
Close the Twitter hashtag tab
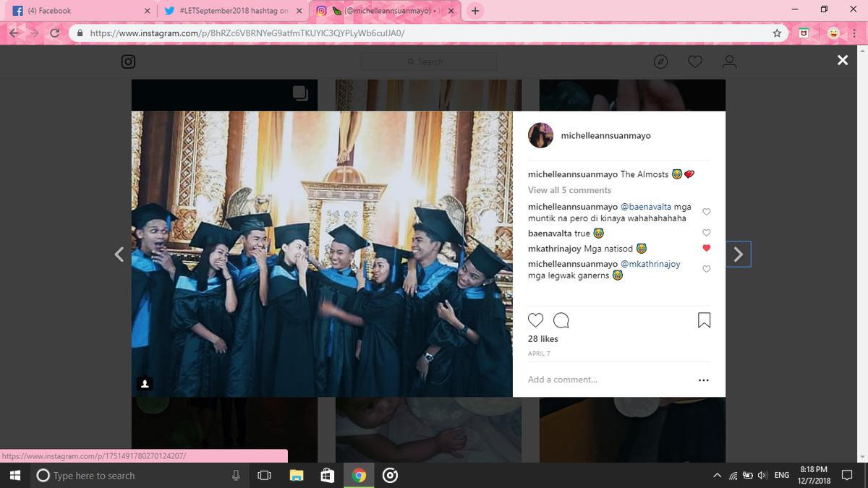pyautogui.click(x=298, y=11)
